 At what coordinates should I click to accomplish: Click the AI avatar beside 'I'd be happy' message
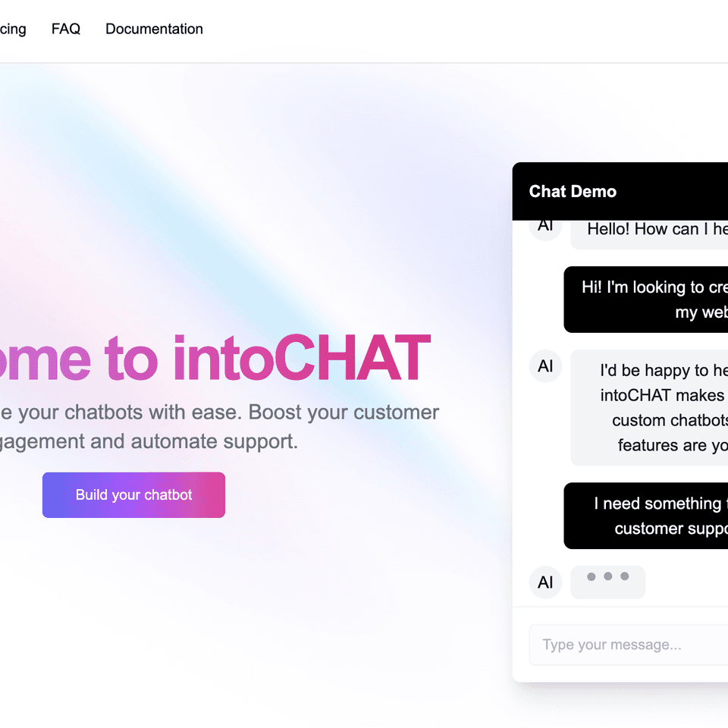point(545,366)
